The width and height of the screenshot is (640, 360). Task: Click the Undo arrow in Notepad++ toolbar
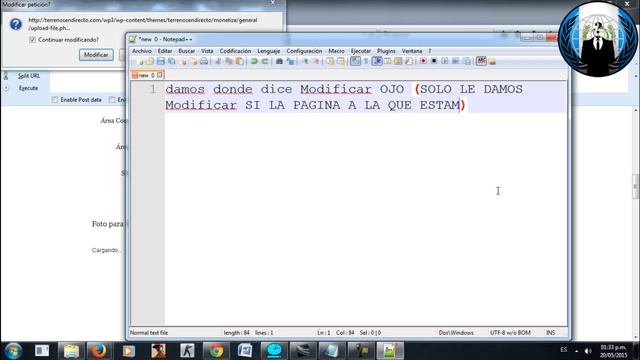[x=254, y=61]
